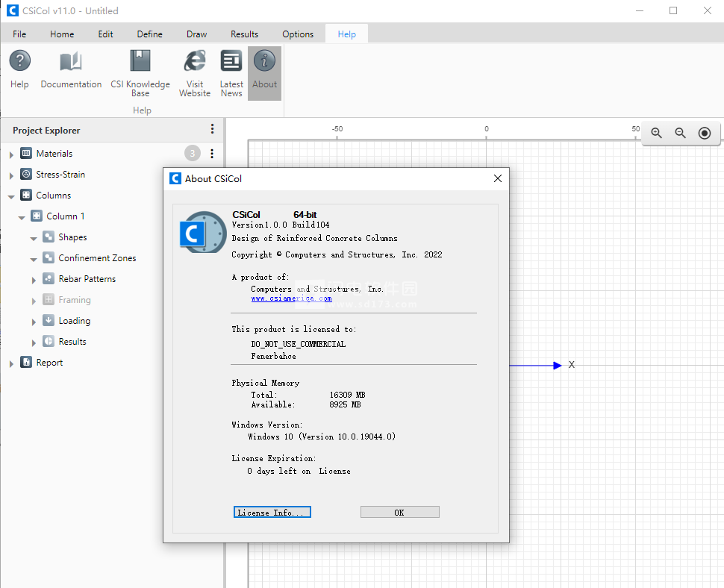Switch to the Define ribbon tab
Screen dimensions: 724x588
(x=149, y=34)
